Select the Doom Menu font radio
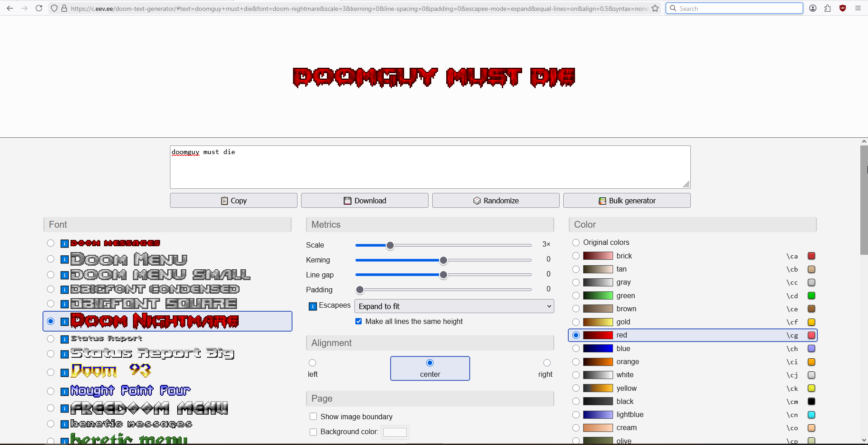868x445 pixels. pyautogui.click(x=51, y=259)
